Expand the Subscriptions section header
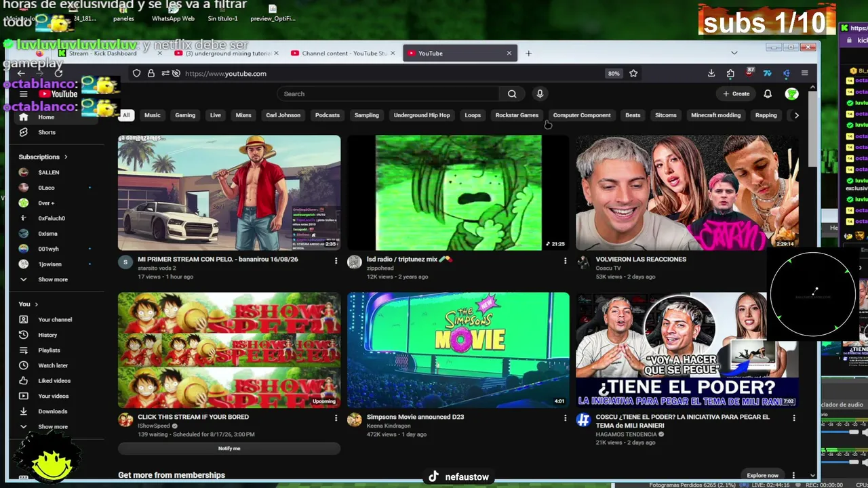Screen dimensions: 868x488 click(x=43, y=157)
